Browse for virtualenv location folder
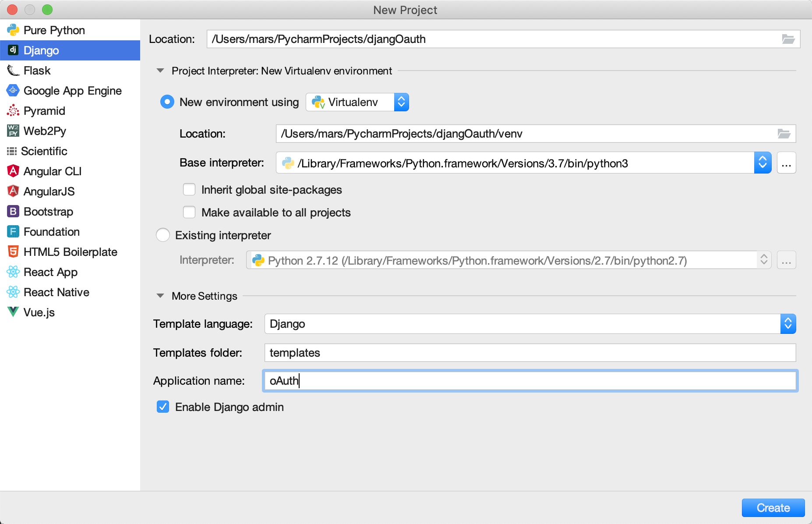This screenshot has height=524, width=812. 784,134
